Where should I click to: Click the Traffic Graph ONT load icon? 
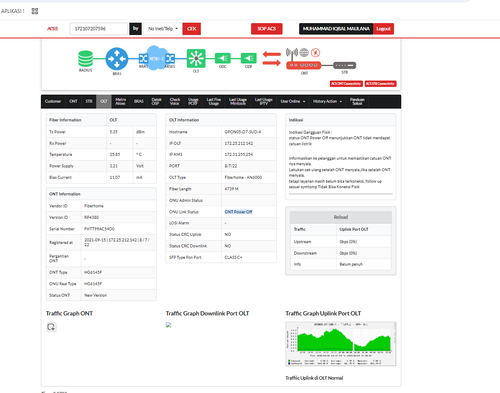[x=51, y=327]
